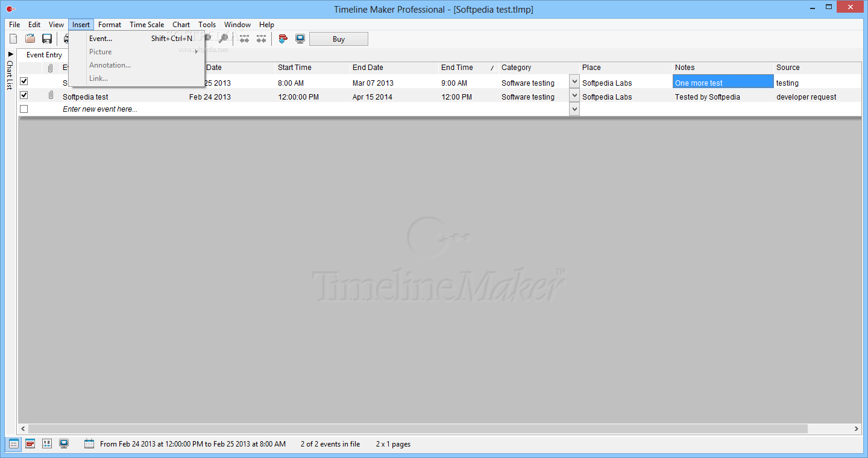Open the Time Scale menu
The height and width of the screenshot is (458, 868).
146,25
